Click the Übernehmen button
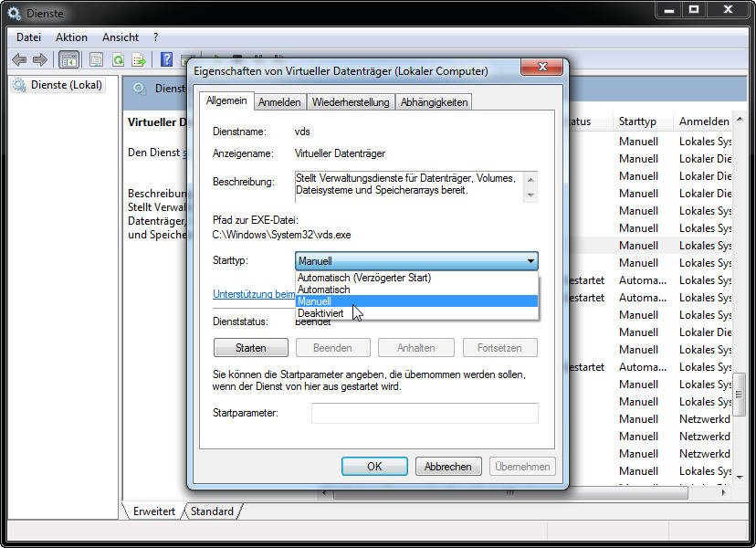This screenshot has width=756, height=548. (x=522, y=467)
